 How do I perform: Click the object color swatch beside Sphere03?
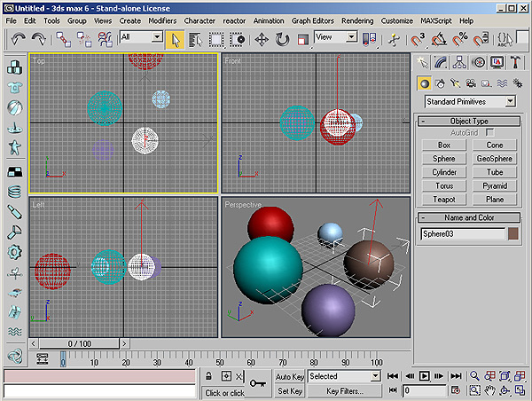512,234
